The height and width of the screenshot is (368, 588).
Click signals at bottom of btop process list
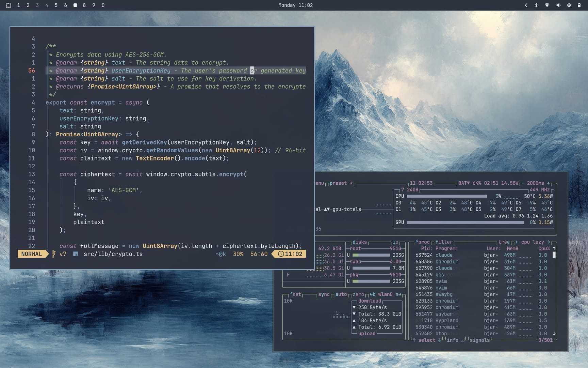click(x=479, y=340)
